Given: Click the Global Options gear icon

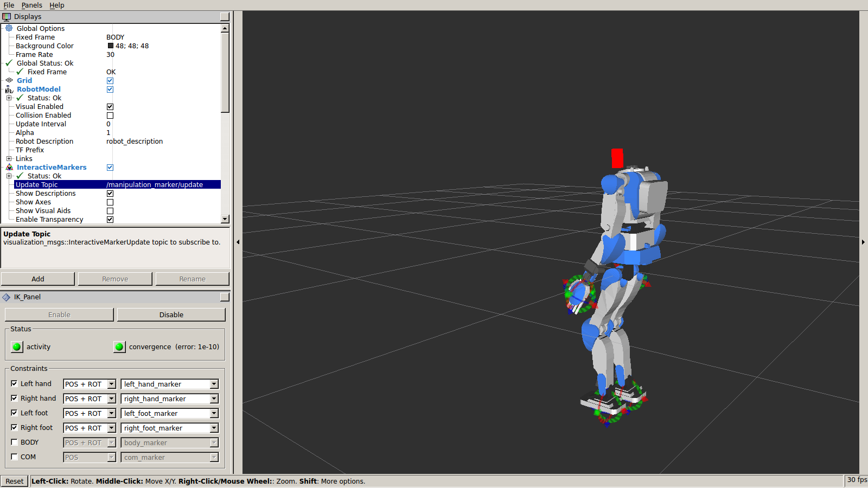Looking at the screenshot, I should (9, 28).
